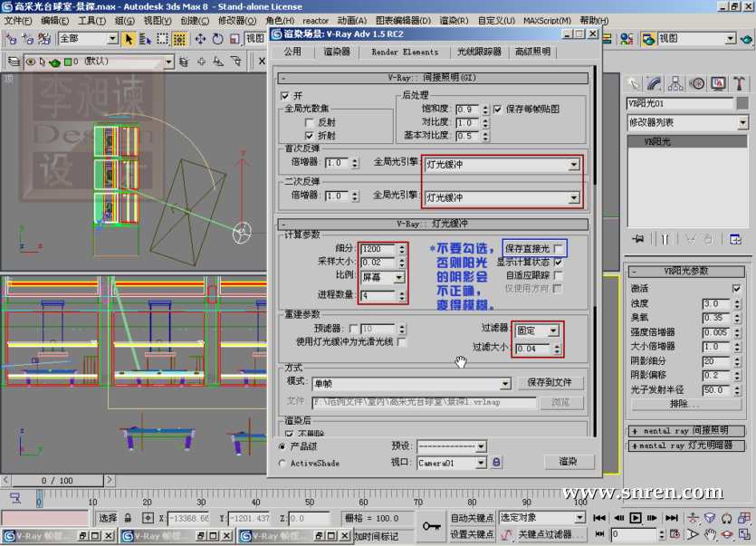Viewport: 756px width, 546px height.
Task: Click the pin stack icon under modifier list
Action: [x=640, y=239]
